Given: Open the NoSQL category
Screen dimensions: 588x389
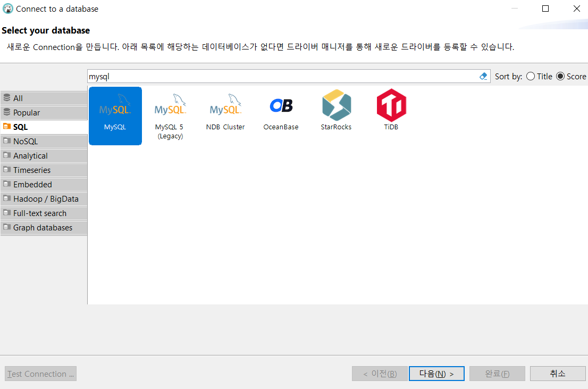Looking at the screenshot, I should pos(44,142).
